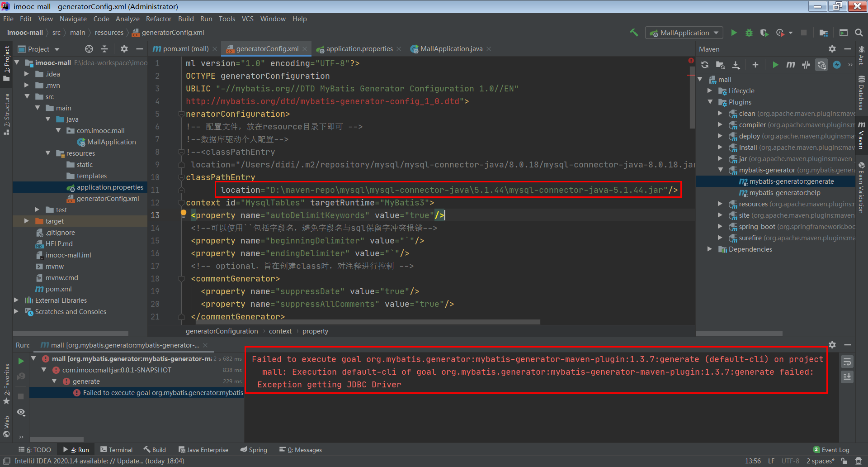Toggle Skip Tests mode lightning icon
This screenshot has height=467, width=868.
click(x=837, y=65)
